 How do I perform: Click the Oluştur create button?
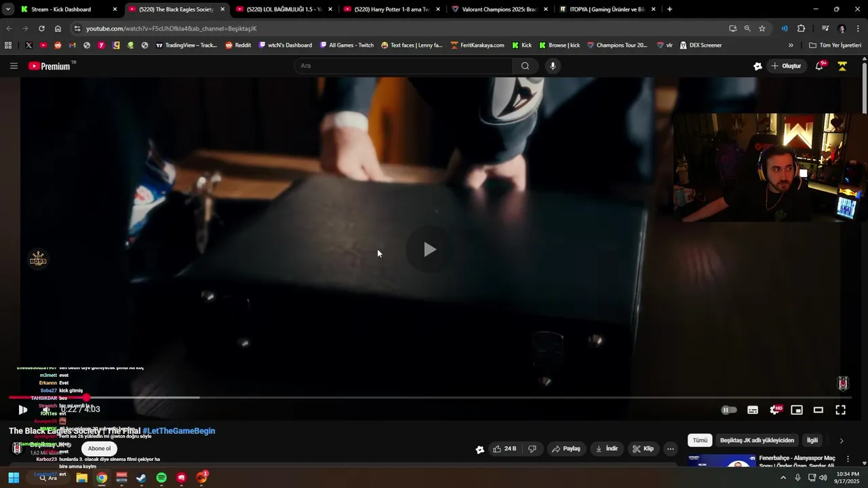786,66
